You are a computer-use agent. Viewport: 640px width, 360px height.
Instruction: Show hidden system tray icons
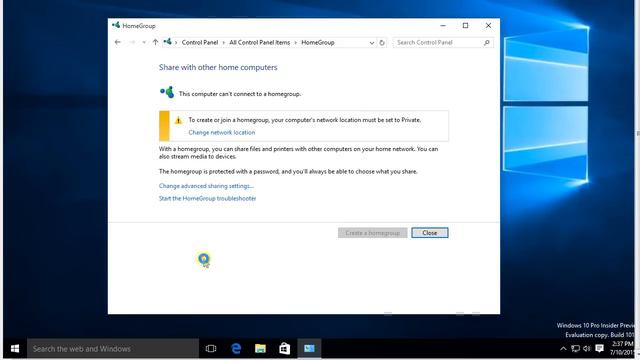(x=563, y=349)
